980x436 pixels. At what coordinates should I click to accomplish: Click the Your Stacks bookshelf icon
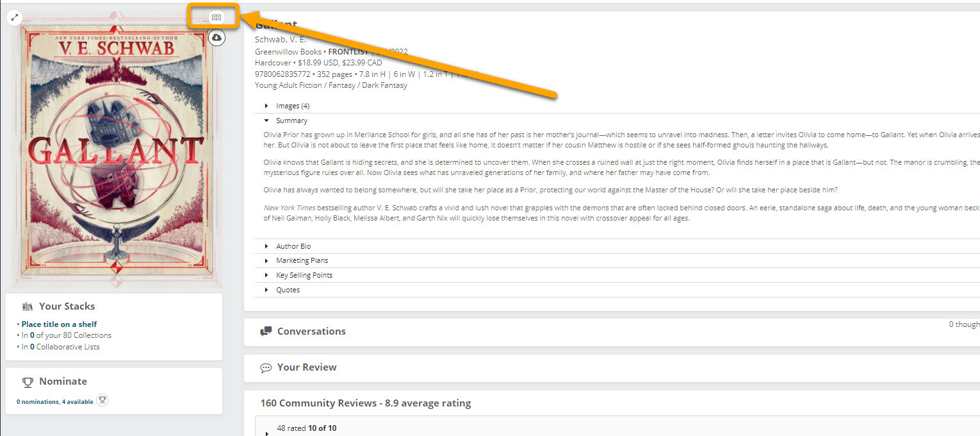coord(28,306)
